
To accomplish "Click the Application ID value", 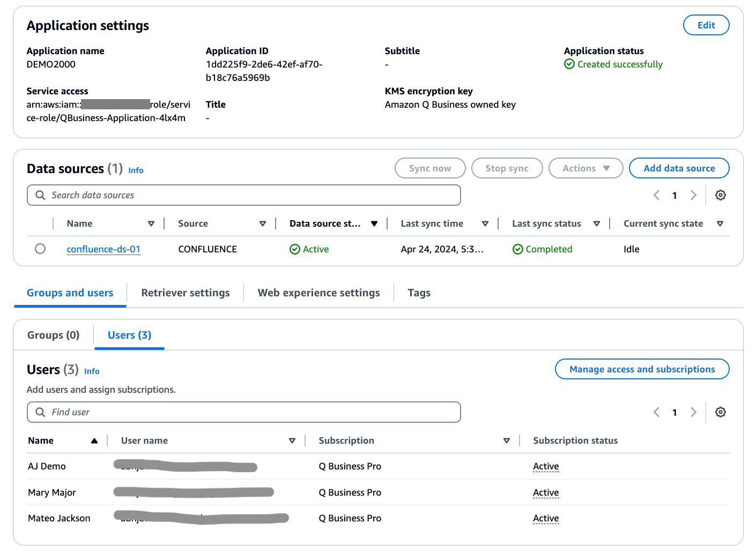I will (x=264, y=71).
